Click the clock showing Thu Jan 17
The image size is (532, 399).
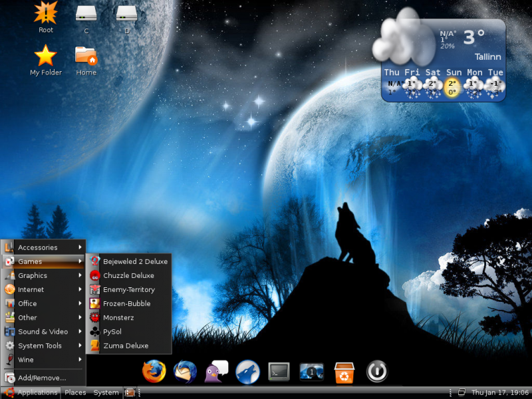500,392
